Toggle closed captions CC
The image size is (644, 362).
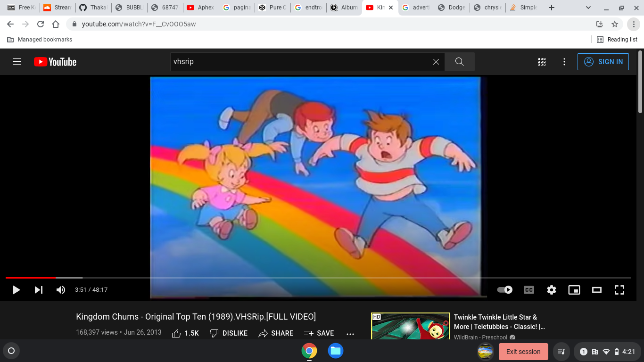click(529, 290)
